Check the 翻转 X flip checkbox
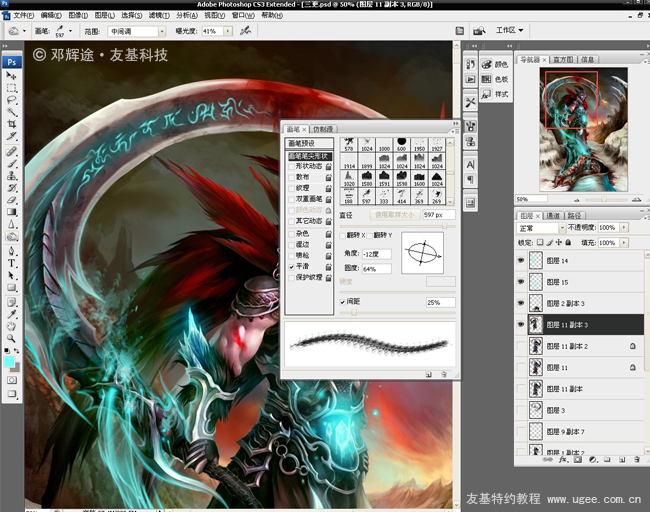The height and width of the screenshot is (512, 650). pyautogui.click(x=342, y=235)
